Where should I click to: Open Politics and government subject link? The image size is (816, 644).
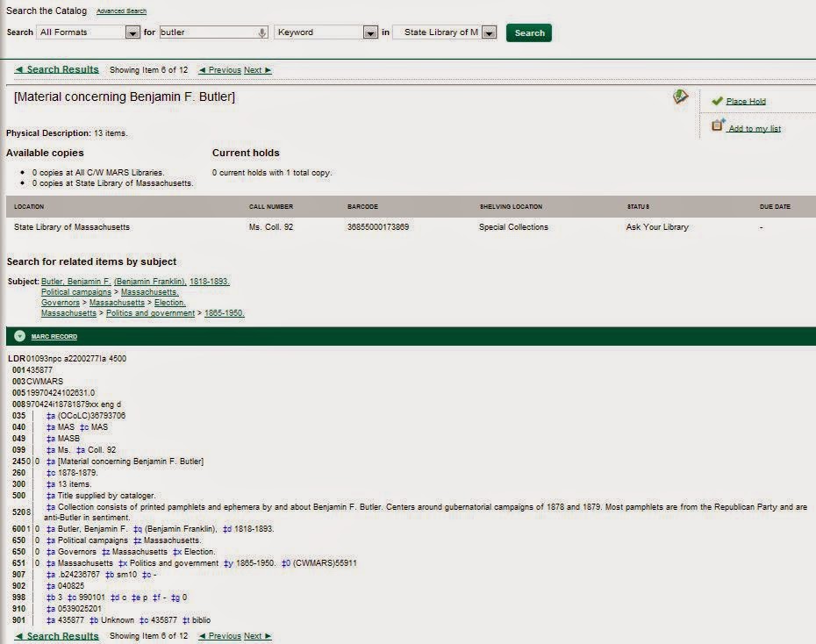150,312
